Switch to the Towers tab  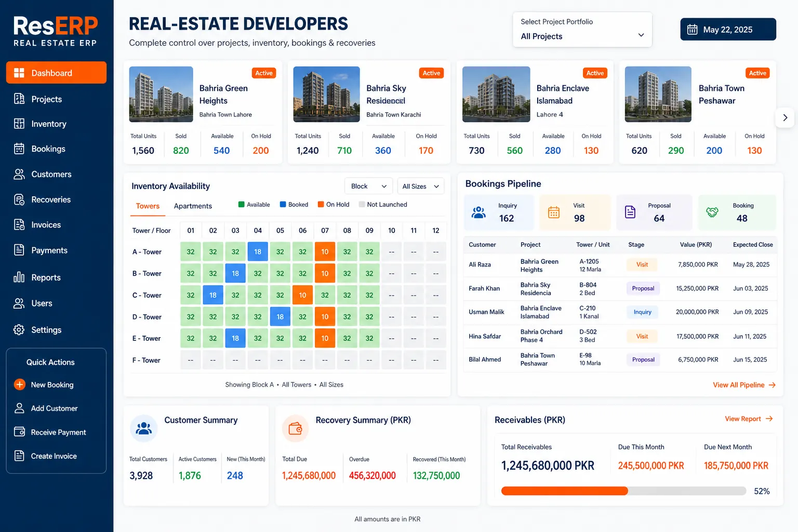148,206
